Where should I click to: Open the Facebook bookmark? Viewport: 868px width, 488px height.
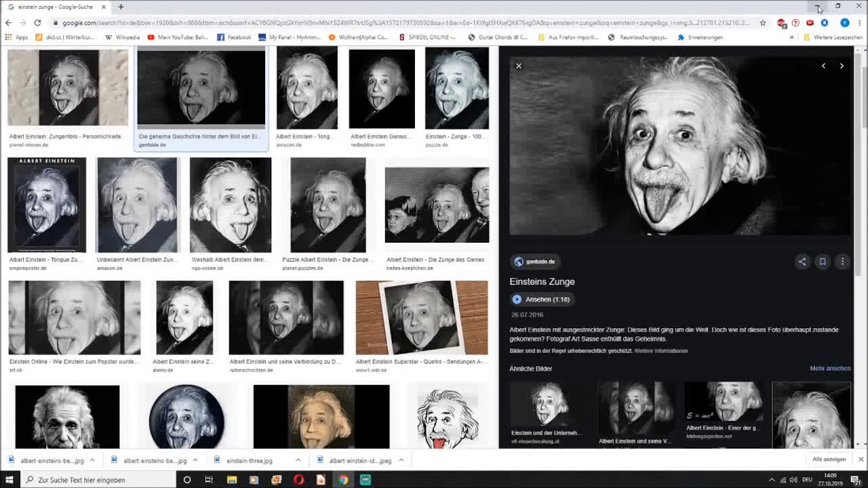234,37
